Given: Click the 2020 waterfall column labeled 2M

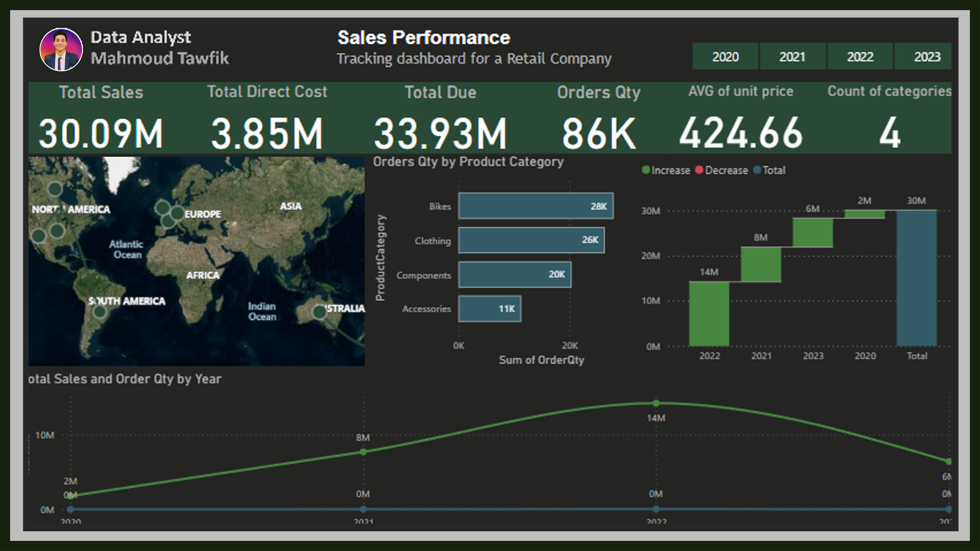Looking at the screenshot, I should 864,214.
